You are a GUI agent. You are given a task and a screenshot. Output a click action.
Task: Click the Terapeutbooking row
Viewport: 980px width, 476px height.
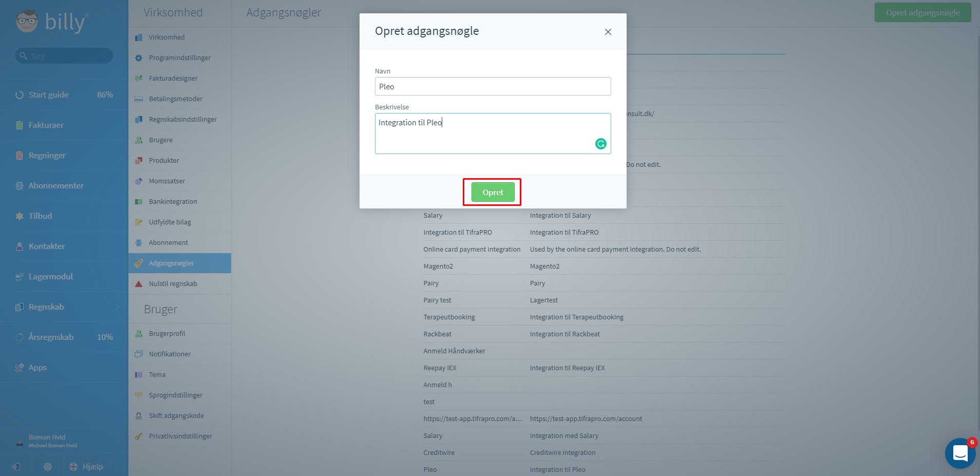pos(604,317)
